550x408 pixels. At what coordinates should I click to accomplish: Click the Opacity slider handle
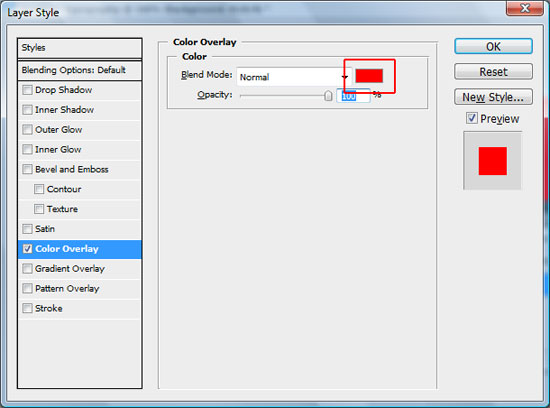coord(328,95)
